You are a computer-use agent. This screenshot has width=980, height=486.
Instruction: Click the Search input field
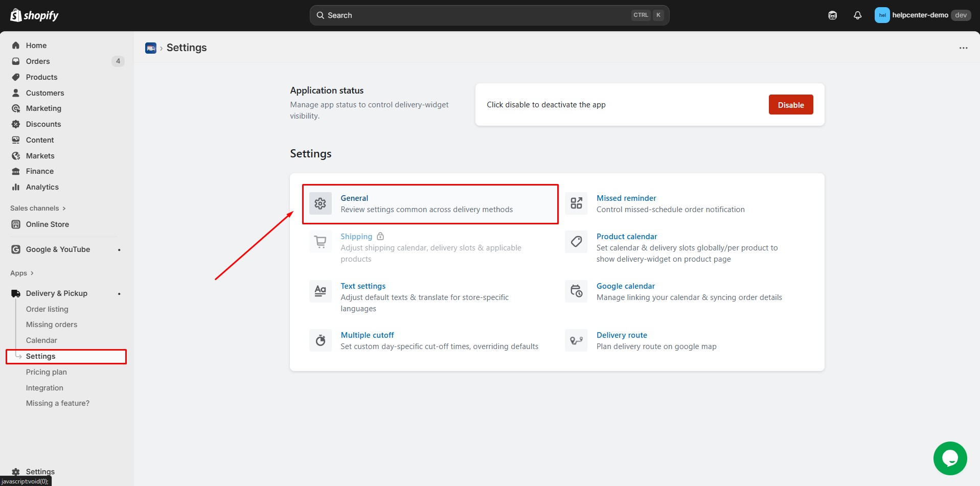click(x=475, y=15)
